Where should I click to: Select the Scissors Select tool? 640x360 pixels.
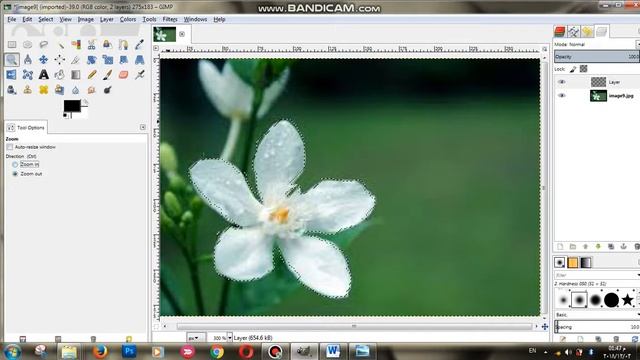(x=91, y=44)
